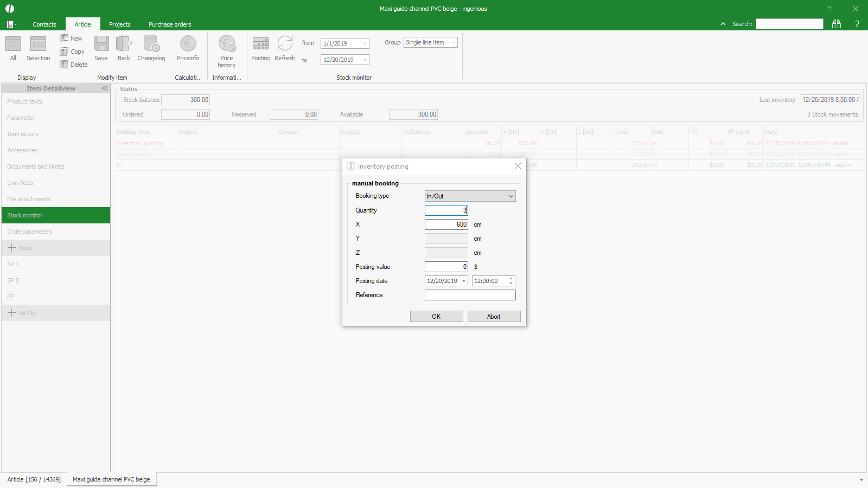The image size is (868, 488).
Task: Click the binoculars search icon
Action: 837,24
